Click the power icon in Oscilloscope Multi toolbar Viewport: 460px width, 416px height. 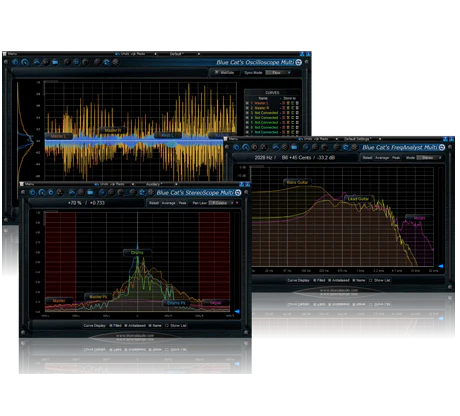click(x=15, y=62)
